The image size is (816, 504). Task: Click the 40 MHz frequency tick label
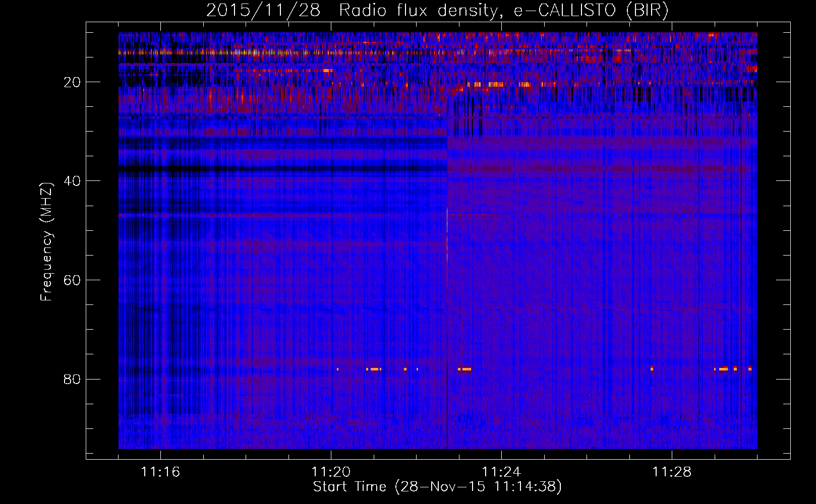tap(72, 181)
